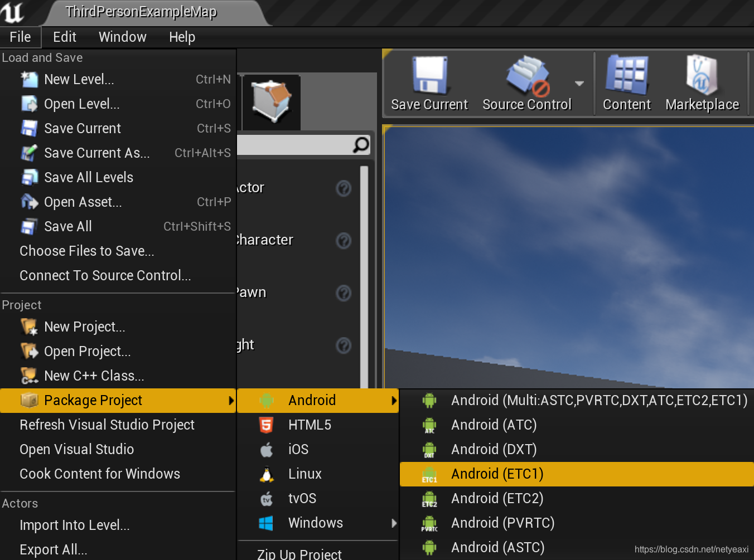754x560 pixels.
Task: Select the Android Multi packaging option text
Action: tap(600, 401)
